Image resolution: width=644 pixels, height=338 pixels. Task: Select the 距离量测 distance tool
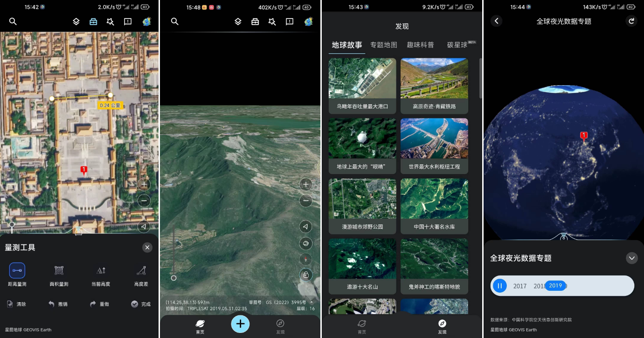17,275
